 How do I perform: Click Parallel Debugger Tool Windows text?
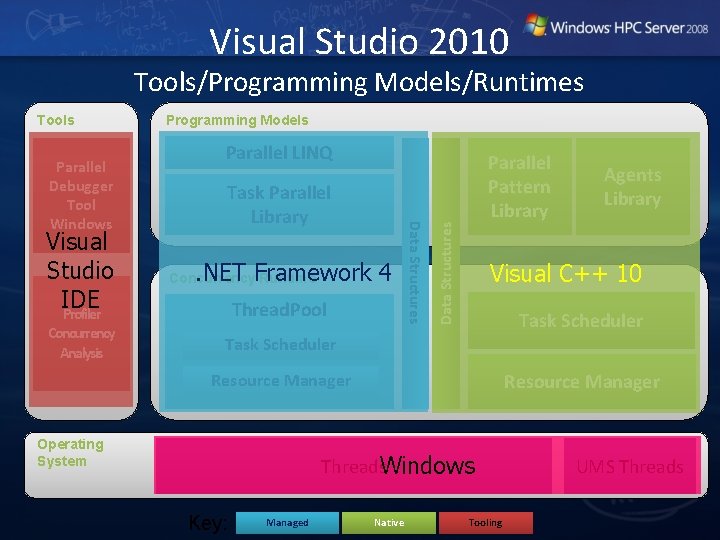81,195
